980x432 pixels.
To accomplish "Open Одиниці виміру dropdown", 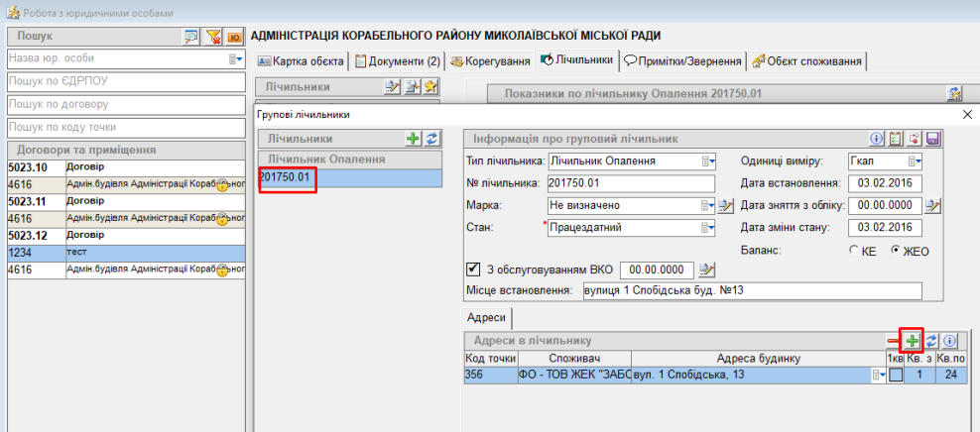I will click(x=915, y=162).
